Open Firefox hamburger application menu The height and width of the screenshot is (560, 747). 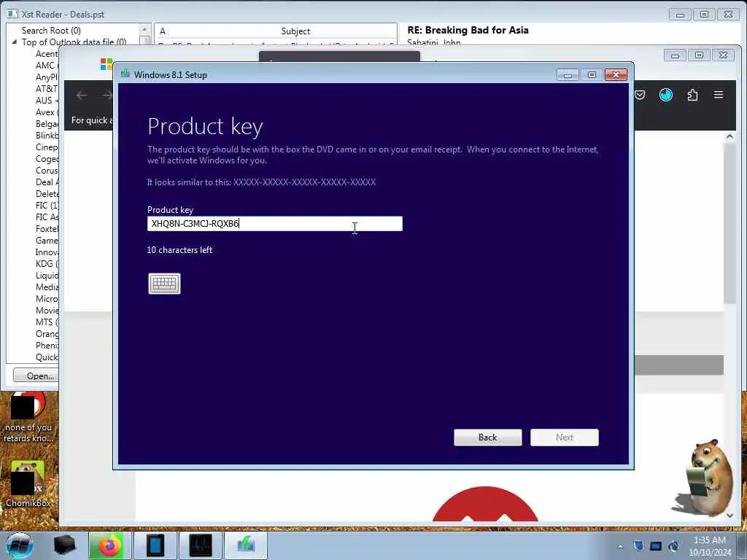[x=719, y=95]
